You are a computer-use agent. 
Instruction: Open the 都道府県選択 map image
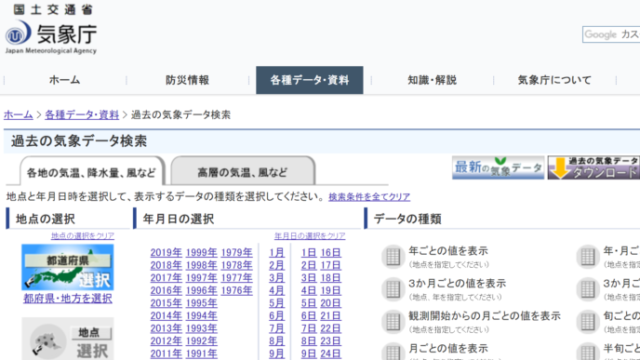(67, 267)
